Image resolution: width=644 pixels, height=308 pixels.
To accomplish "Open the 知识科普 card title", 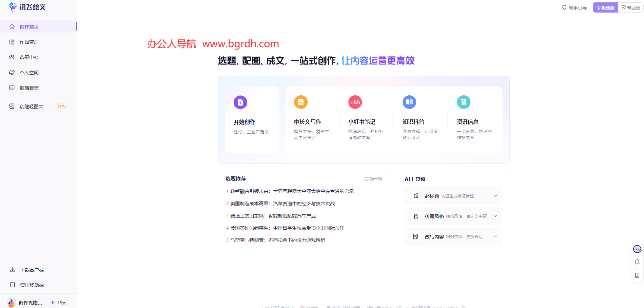I will [413, 122].
